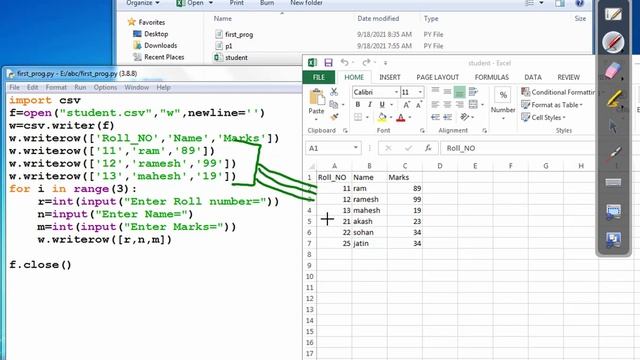
Task: Open the Name Box A1 dropdown
Action: [356, 148]
